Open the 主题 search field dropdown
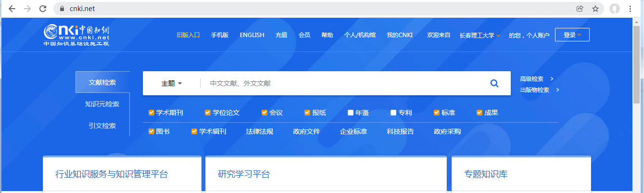The image size is (644, 193). pos(172,83)
